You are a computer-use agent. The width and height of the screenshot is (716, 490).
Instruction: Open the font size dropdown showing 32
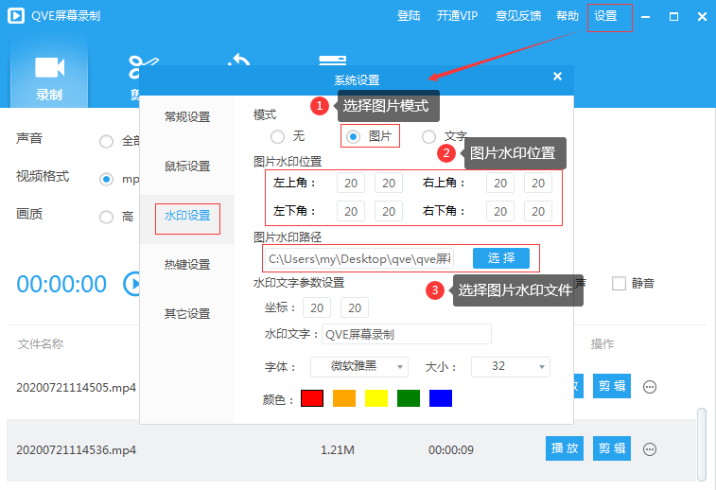[x=510, y=367]
